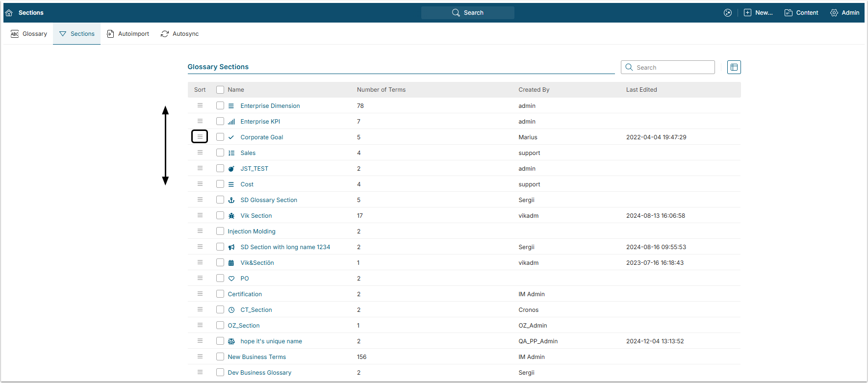Check the Enterprise Dimension checkbox

click(x=220, y=105)
